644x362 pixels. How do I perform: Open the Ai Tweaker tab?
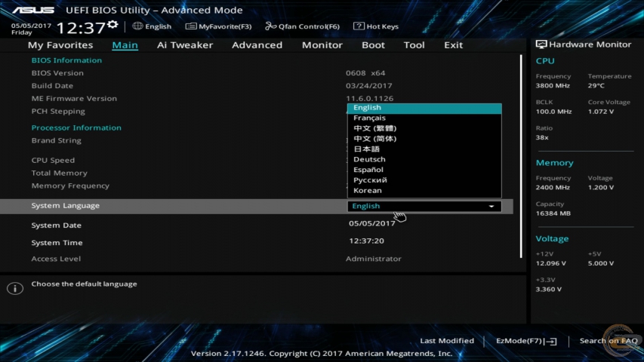(x=185, y=44)
